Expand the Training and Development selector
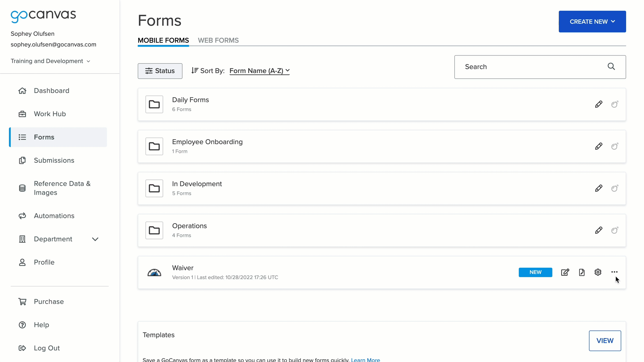The width and height of the screenshot is (644, 362). 51,61
